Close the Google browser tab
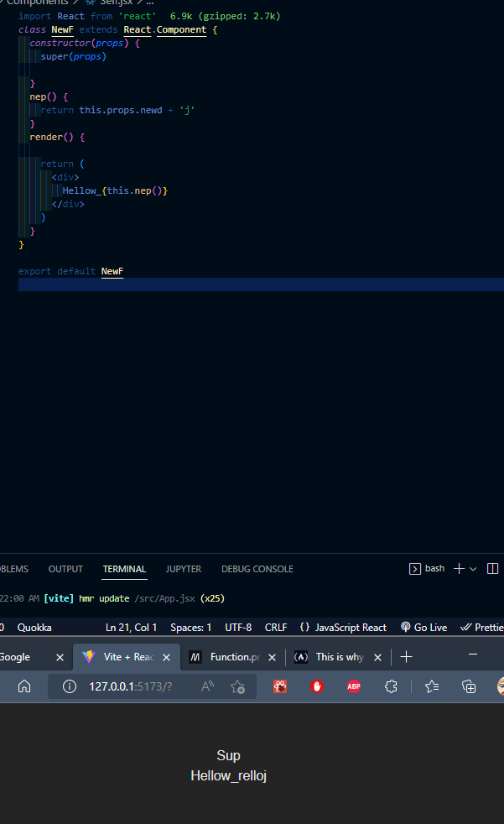Viewport: 504px width, 824px height. point(60,657)
